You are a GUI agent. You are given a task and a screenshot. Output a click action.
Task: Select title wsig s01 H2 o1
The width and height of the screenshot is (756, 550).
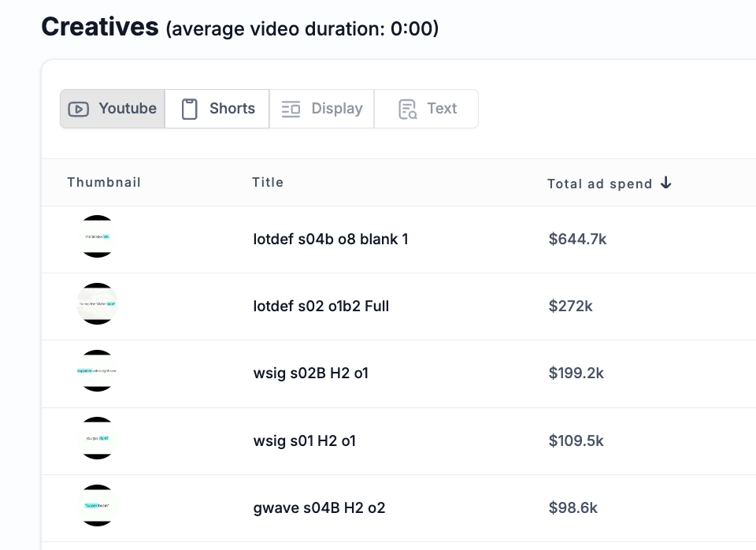tap(305, 440)
